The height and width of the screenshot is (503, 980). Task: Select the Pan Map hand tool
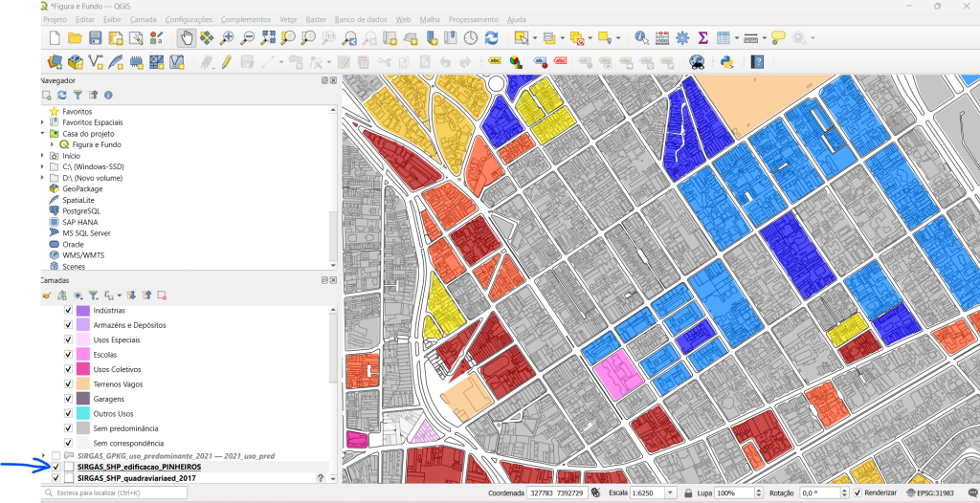coord(186,37)
